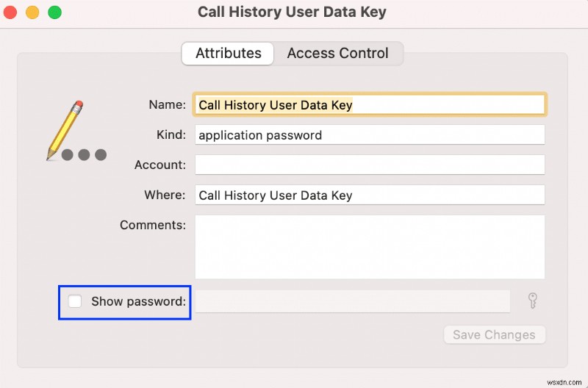Click the empty Account field

click(x=370, y=165)
